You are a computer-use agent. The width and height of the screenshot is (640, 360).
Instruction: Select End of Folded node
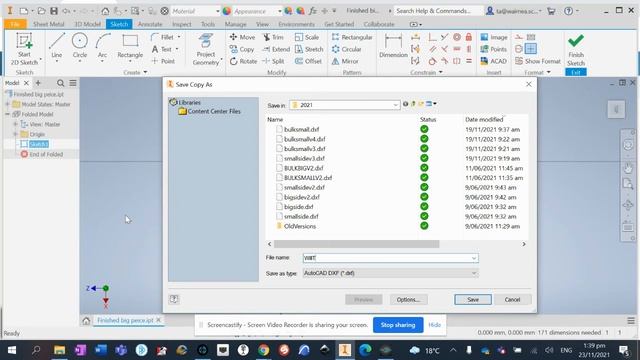[x=46, y=154]
